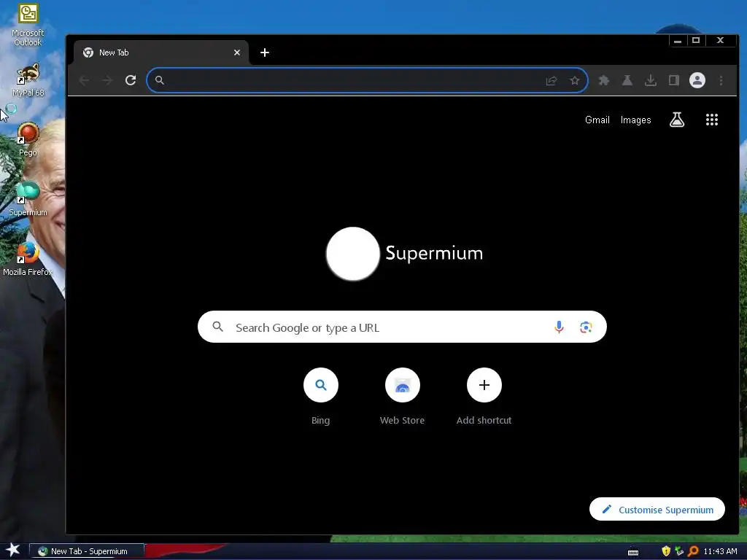Open the Extensions puzzle icon
Screen dimensions: 747x560
tap(603, 80)
